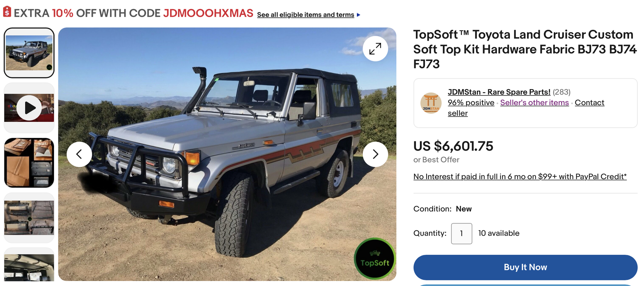Viewport: 644px width, 286px height.
Task: Click the Quantity input field
Action: pyautogui.click(x=462, y=233)
